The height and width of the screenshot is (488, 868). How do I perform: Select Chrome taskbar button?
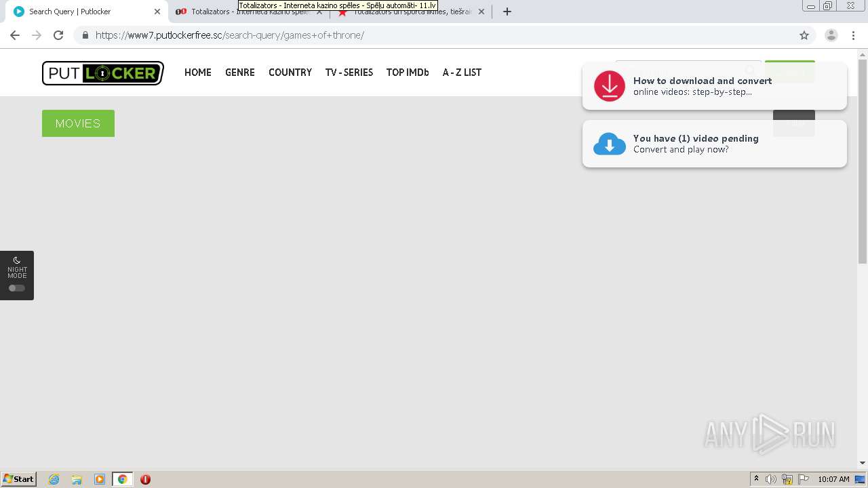(x=122, y=479)
